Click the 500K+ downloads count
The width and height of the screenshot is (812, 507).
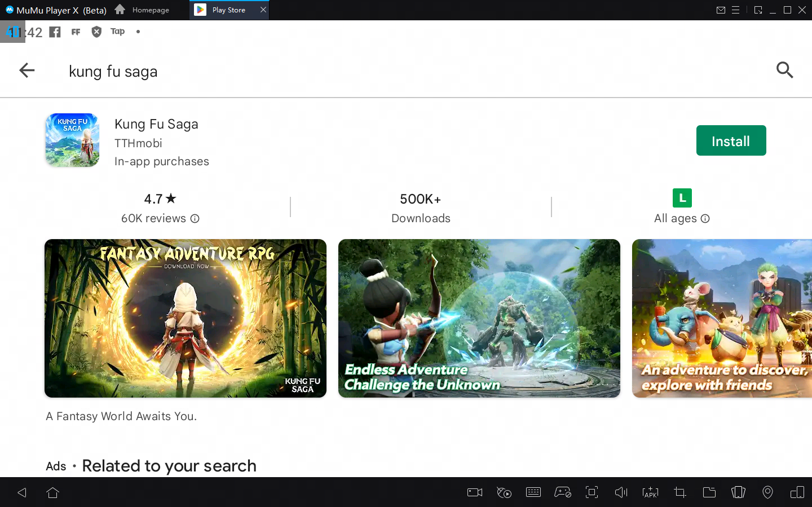(421, 199)
